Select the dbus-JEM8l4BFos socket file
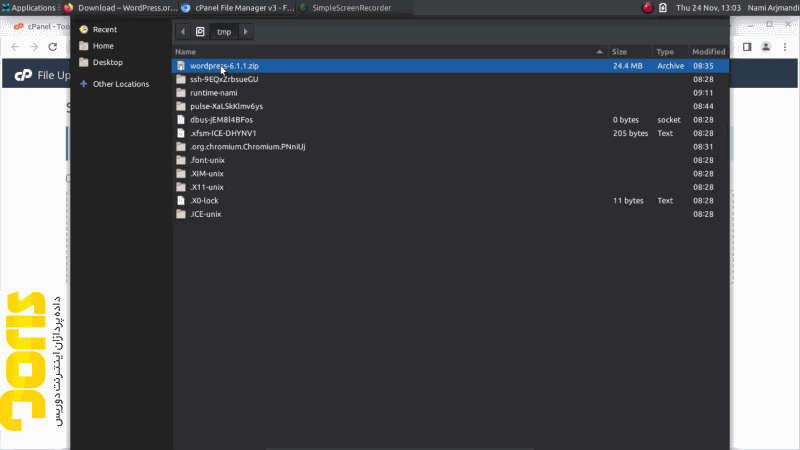This screenshot has width=800, height=450. (451, 120)
